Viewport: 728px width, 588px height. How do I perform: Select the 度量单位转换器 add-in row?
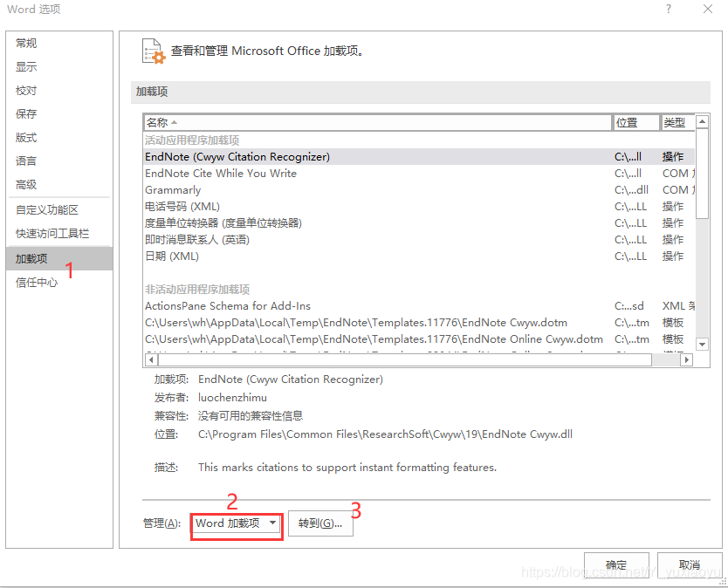click(x=419, y=223)
